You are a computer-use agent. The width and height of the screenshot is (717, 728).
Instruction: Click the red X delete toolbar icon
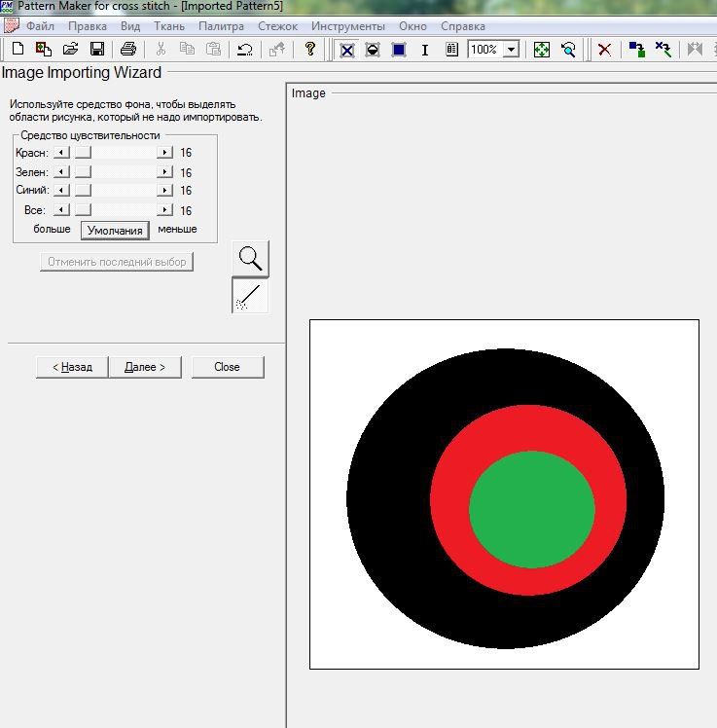tap(604, 49)
